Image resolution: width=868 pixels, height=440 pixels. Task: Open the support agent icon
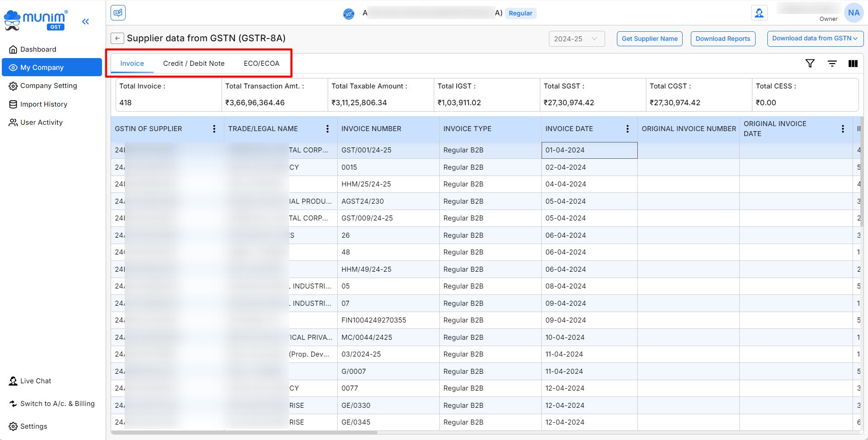pyautogui.click(x=759, y=13)
